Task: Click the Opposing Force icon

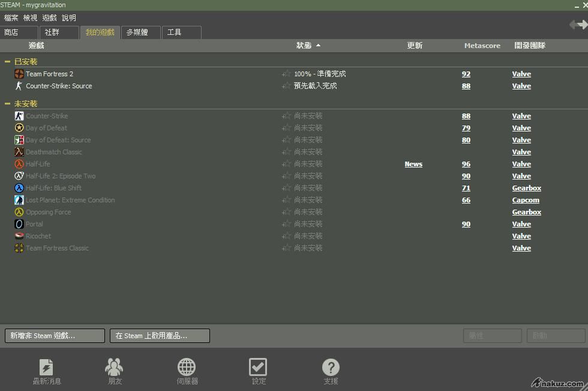Action: tap(19, 212)
